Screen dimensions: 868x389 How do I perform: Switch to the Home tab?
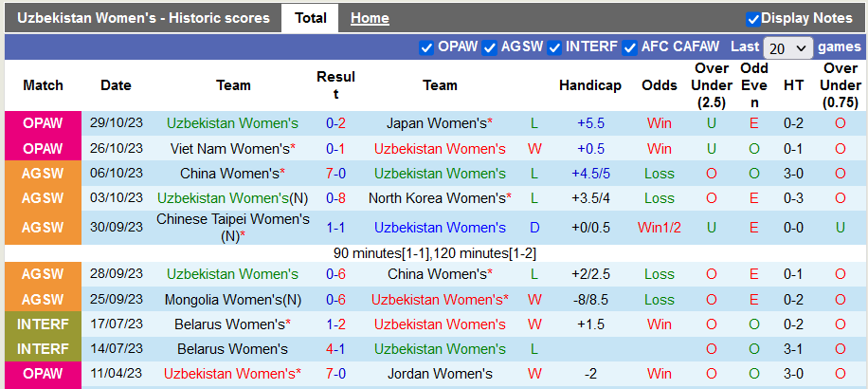click(370, 18)
